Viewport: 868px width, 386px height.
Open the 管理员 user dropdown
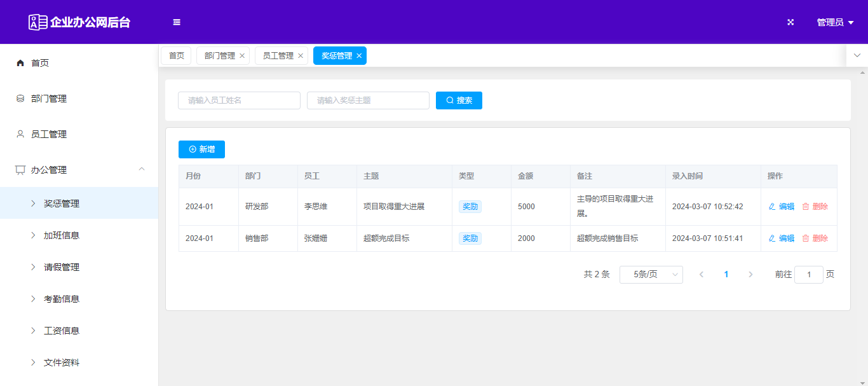(834, 22)
